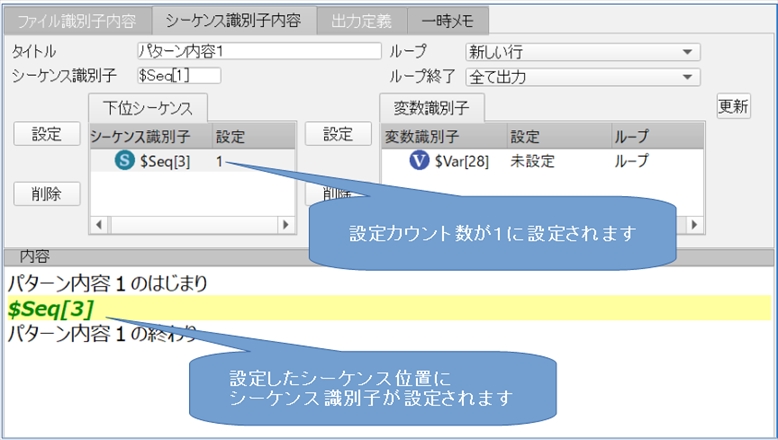Click 設定 button left of 下位シーケンス list
778x440 pixels.
[46, 135]
